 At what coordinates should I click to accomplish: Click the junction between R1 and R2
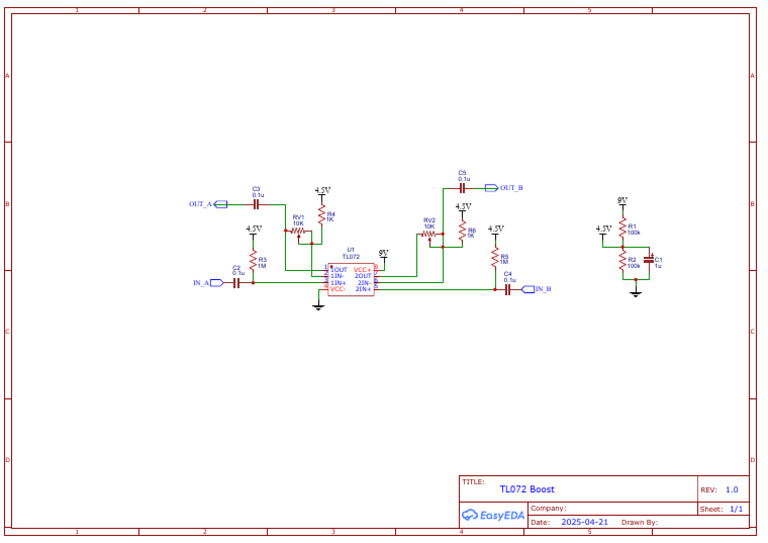tap(623, 247)
